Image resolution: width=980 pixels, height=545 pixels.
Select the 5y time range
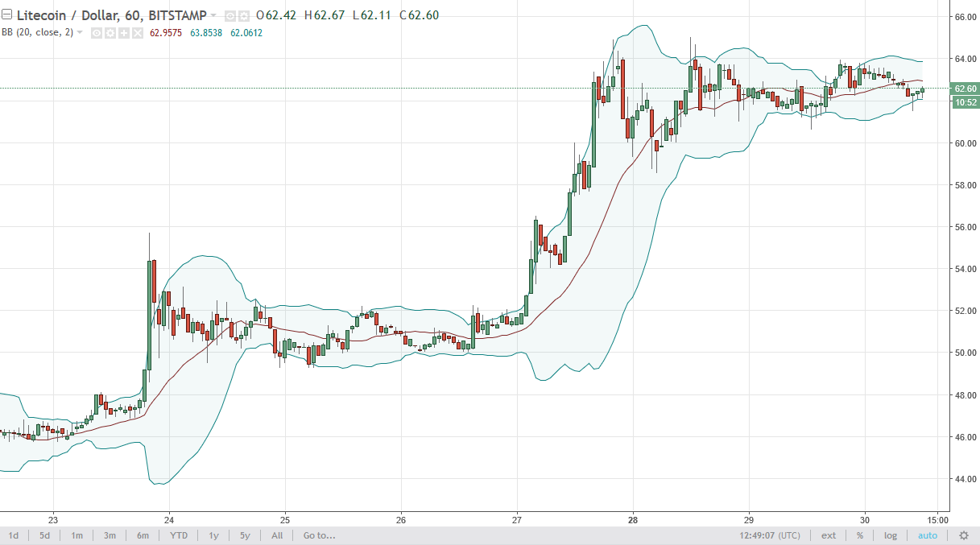244,535
